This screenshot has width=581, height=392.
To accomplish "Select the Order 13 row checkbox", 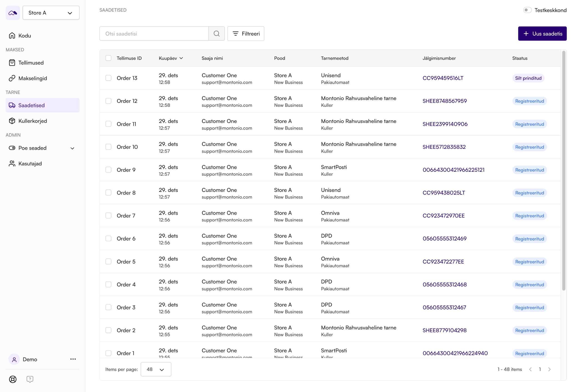I will pos(108,78).
